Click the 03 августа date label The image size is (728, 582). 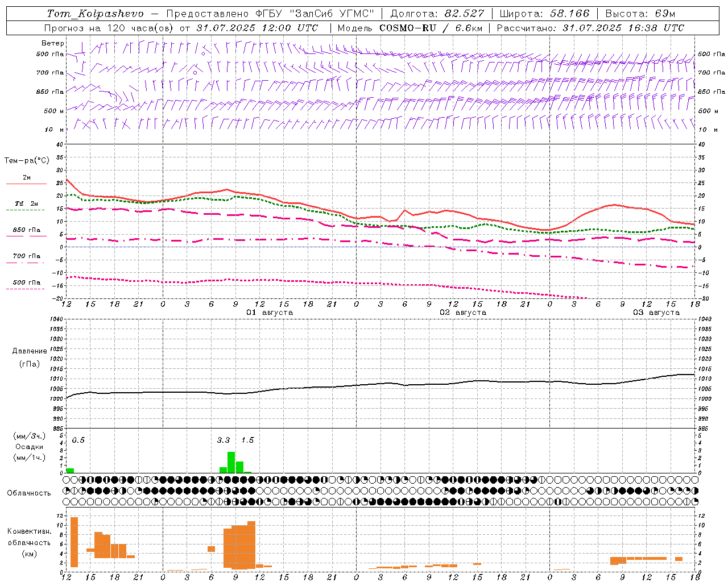click(656, 313)
